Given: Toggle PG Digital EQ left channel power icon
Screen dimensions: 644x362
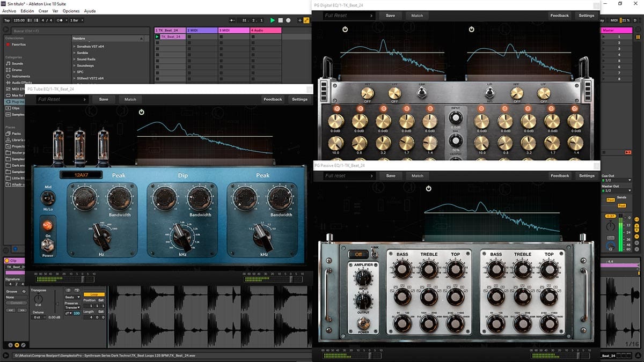Looking at the screenshot, I should 345,29.
